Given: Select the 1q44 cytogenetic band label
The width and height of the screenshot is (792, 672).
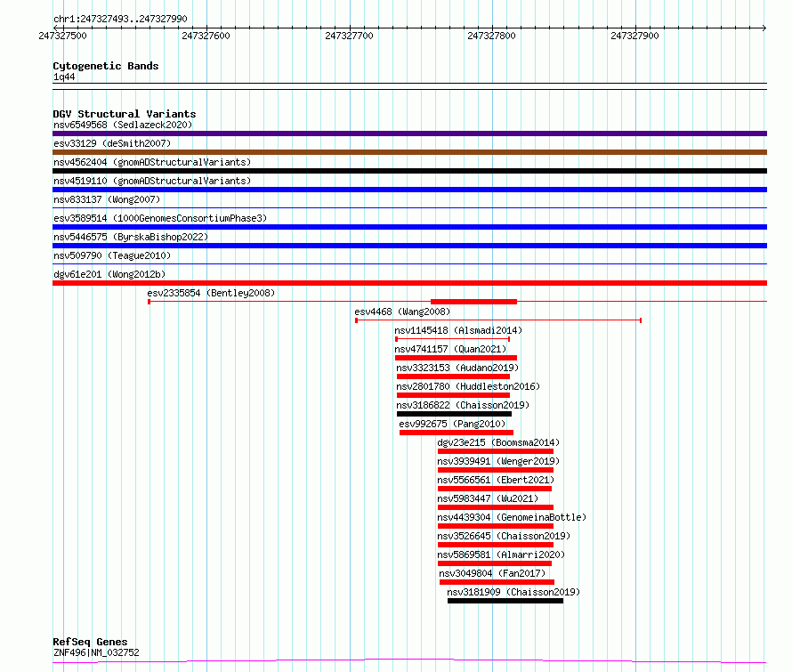Looking at the screenshot, I should point(64,77).
